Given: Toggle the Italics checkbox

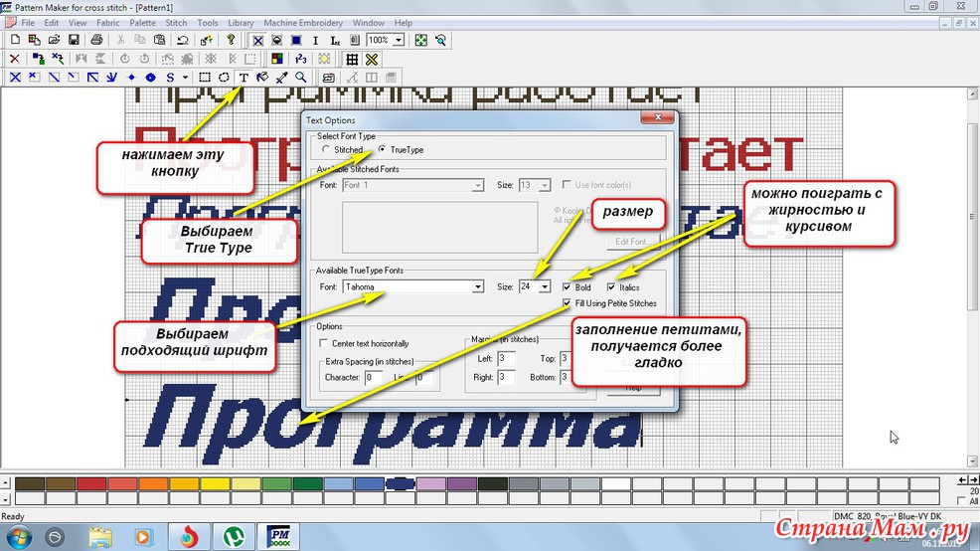Looking at the screenshot, I should [x=610, y=287].
